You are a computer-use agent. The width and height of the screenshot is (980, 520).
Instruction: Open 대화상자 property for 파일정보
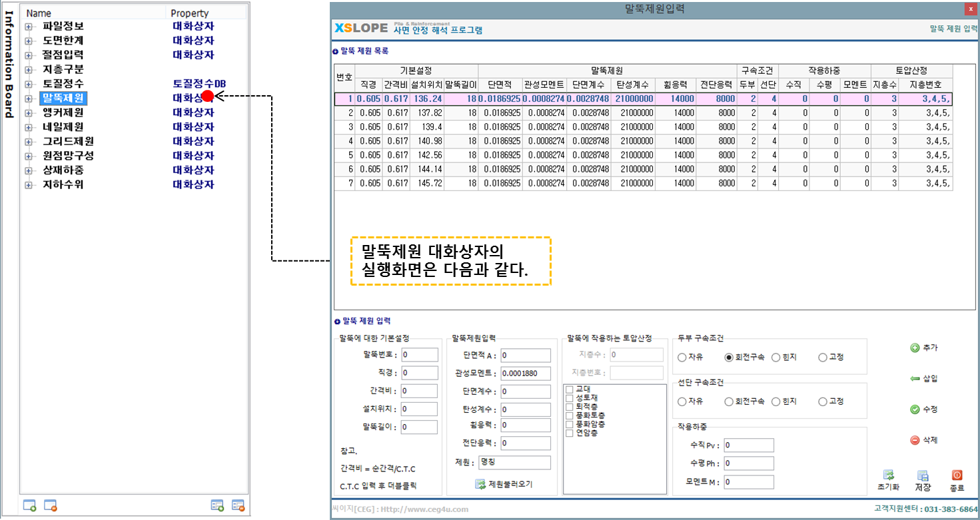point(193,26)
